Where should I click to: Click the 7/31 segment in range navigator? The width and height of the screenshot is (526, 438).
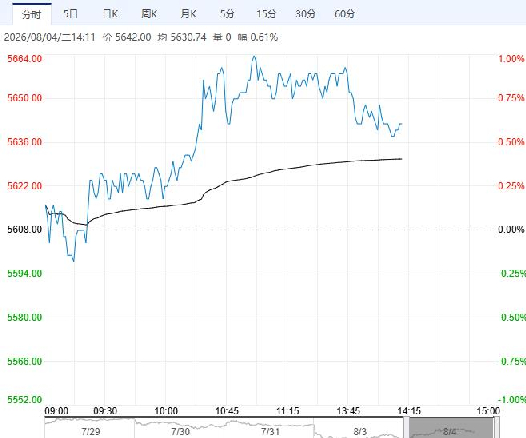(269, 429)
